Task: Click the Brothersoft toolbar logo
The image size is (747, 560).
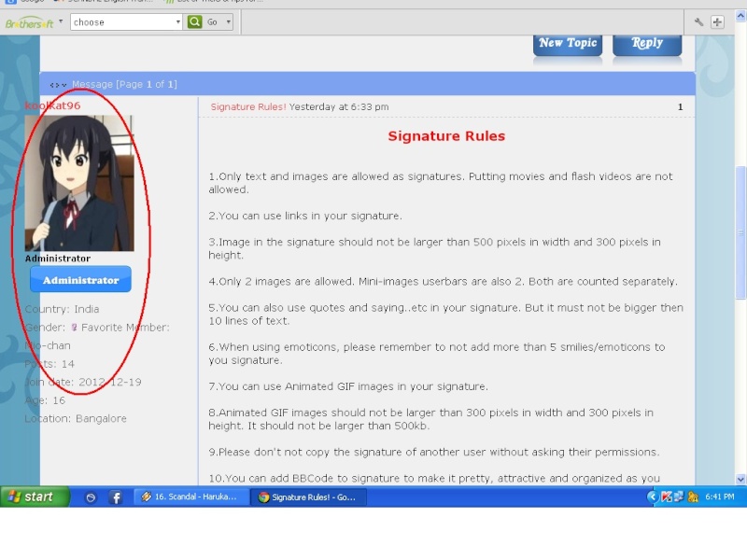Action: tap(30, 22)
